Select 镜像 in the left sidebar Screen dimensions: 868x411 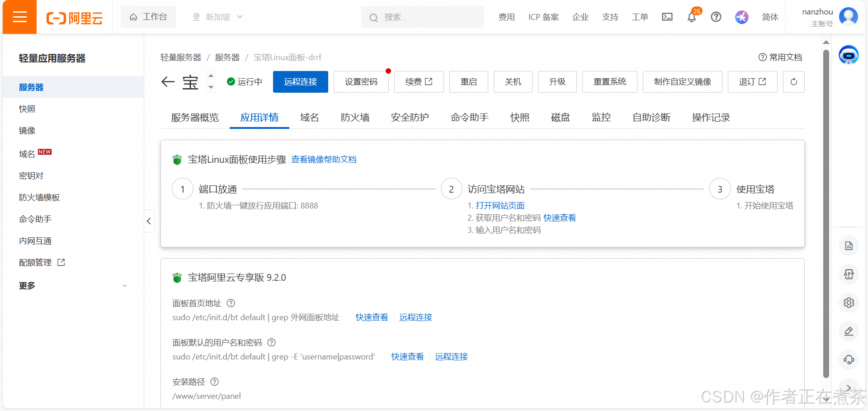(x=73, y=131)
